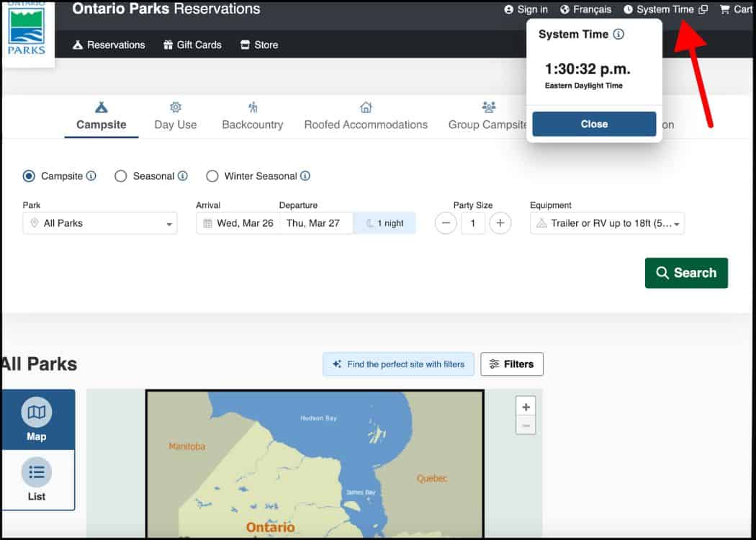Select the Roofed Accommodations tab
This screenshot has height=540, width=756.
366,117
